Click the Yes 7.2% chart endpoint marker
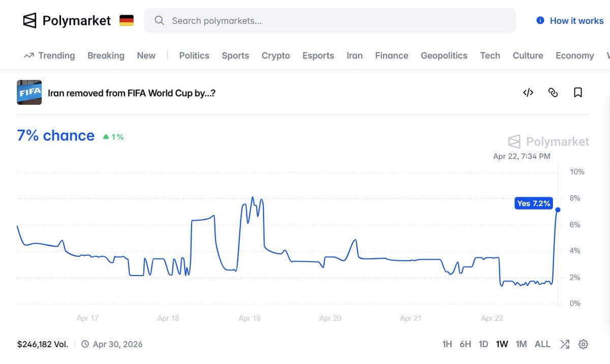This screenshot has height=364, width=610. [x=558, y=209]
